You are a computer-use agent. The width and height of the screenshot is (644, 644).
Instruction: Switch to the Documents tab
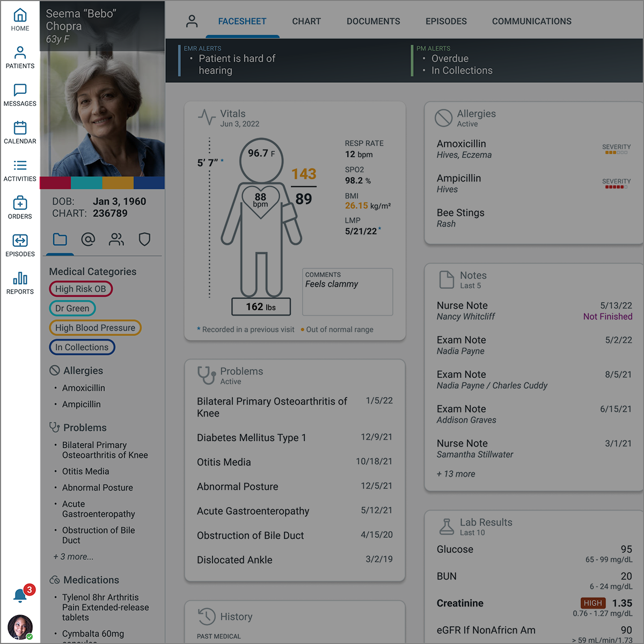tap(373, 21)
